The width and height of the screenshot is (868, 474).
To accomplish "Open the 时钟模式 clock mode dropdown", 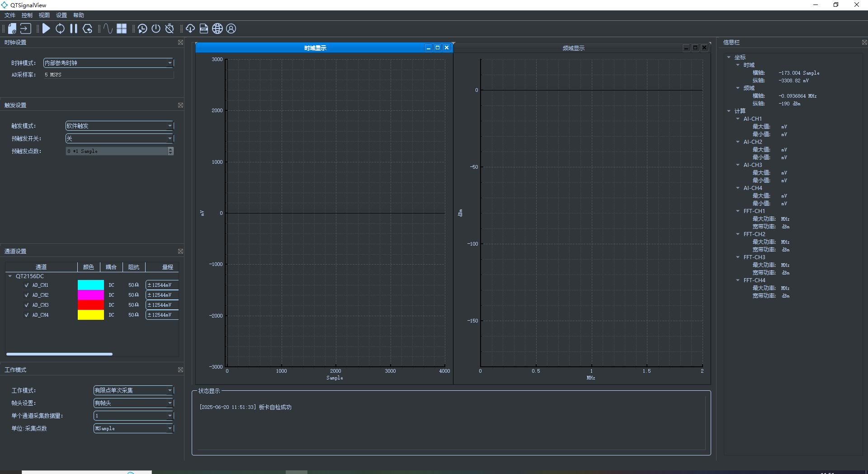I will [x=108, y=63].
